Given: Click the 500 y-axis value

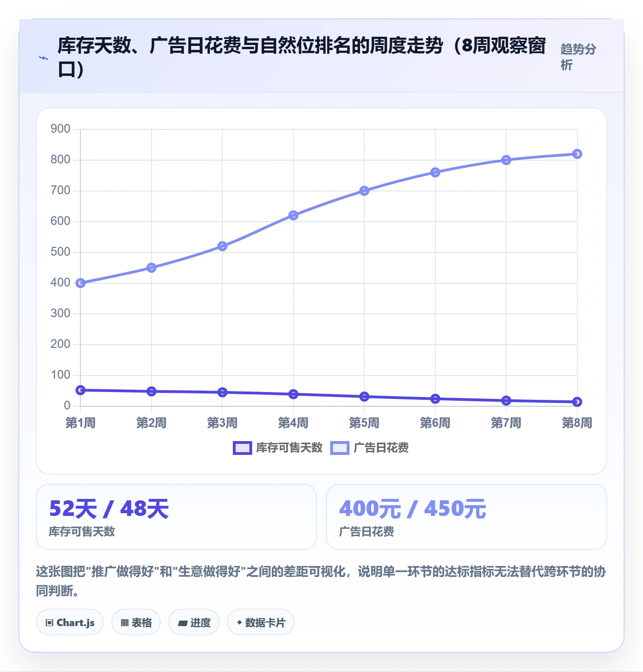Looking at the screenshot, I should click(x=61, y=252).
